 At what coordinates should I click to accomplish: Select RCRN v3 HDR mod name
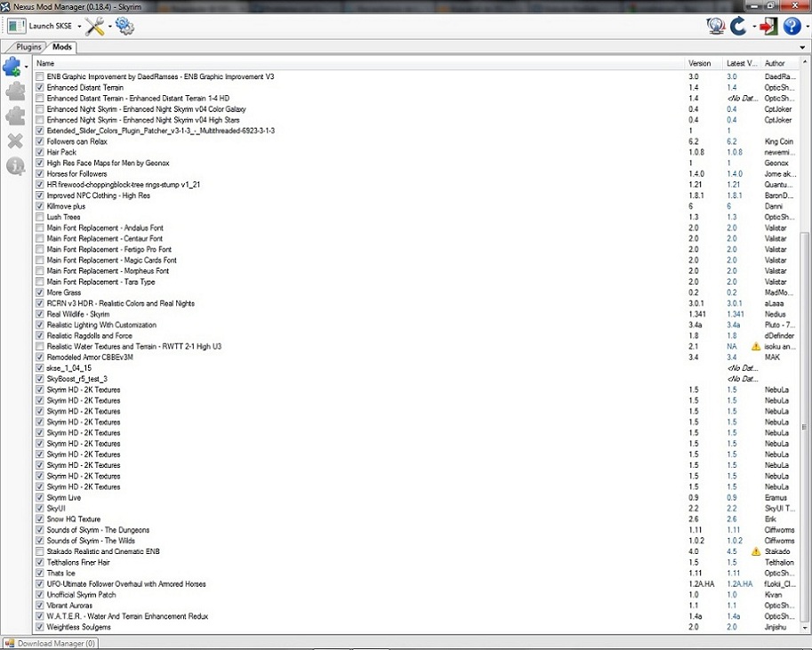click(x=121, y=303)
